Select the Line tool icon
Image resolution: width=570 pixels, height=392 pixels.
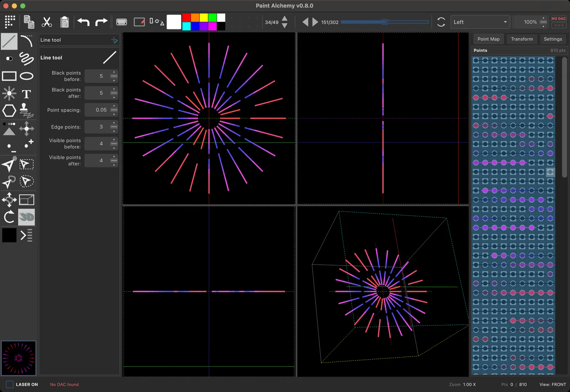(x=9, y=41)
